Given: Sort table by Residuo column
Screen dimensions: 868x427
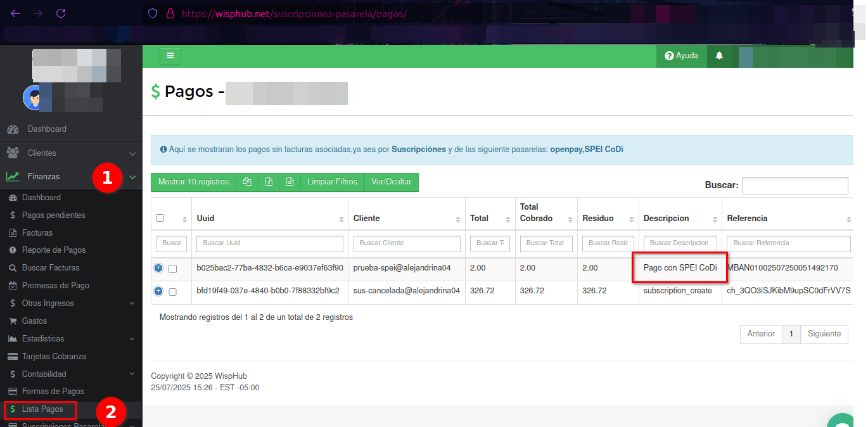Looking at the screenshot, I should [x=631, y=219].
